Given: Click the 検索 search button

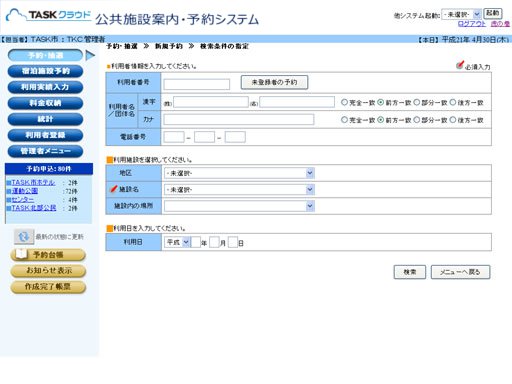Looking at the screenshot, I should pyautogui.click(x=410, y=272).
